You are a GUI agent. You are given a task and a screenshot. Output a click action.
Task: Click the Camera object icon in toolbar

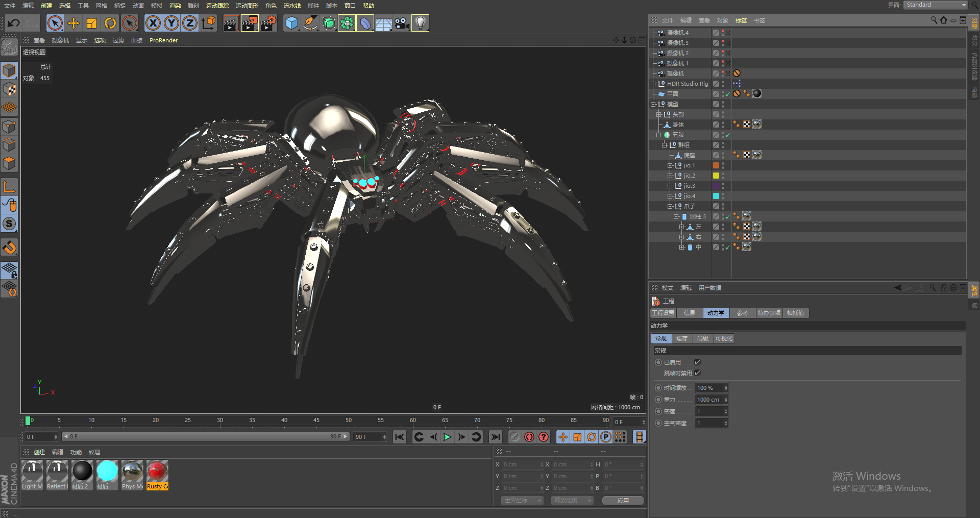coord(402,23)
